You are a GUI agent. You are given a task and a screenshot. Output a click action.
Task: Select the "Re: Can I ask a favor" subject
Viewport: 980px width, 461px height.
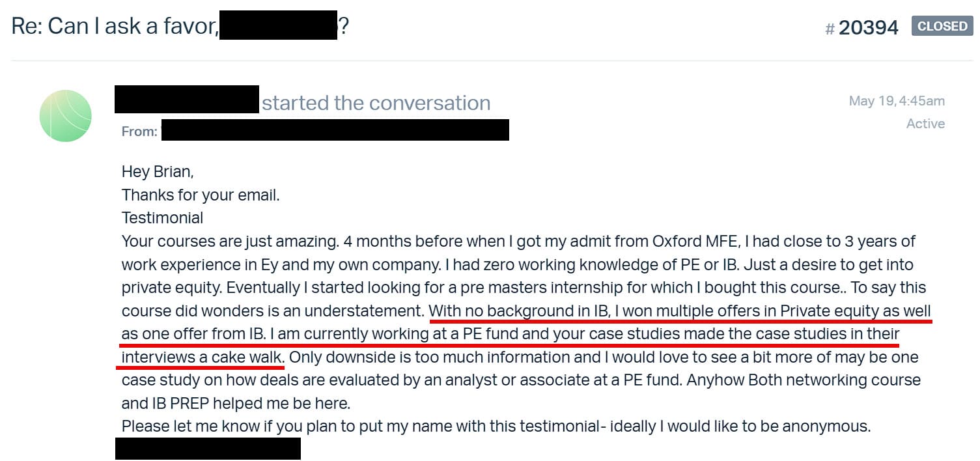coord(115,26)
